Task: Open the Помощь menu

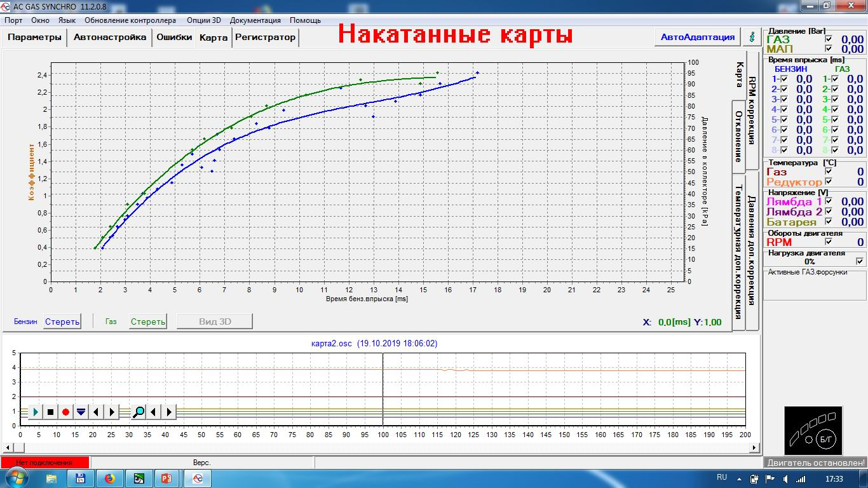Action: [306, 20]
